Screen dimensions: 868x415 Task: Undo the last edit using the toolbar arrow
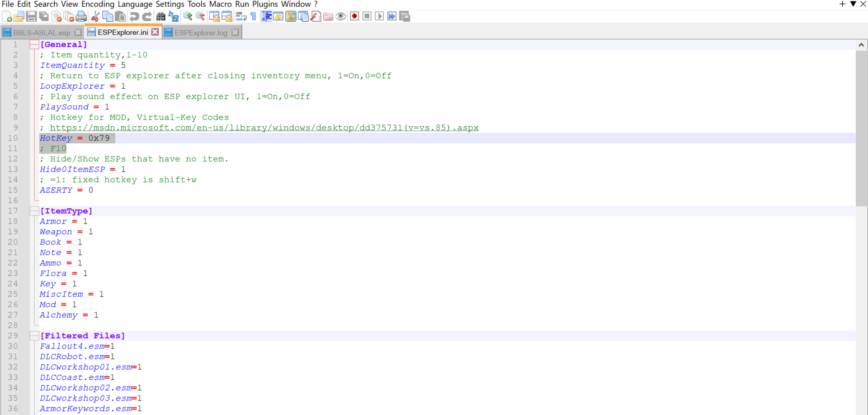(x=134, y=17)
